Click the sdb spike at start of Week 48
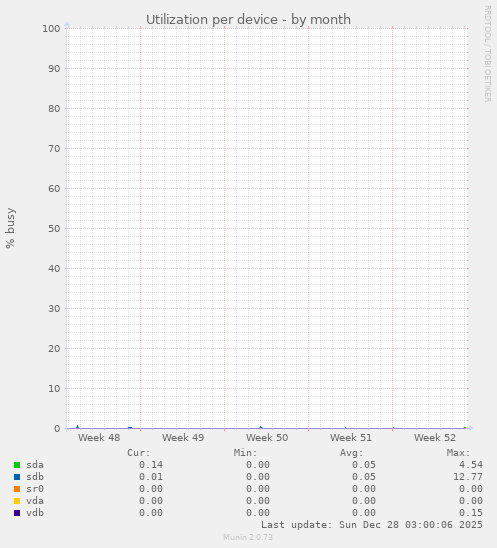 point(78,426)
